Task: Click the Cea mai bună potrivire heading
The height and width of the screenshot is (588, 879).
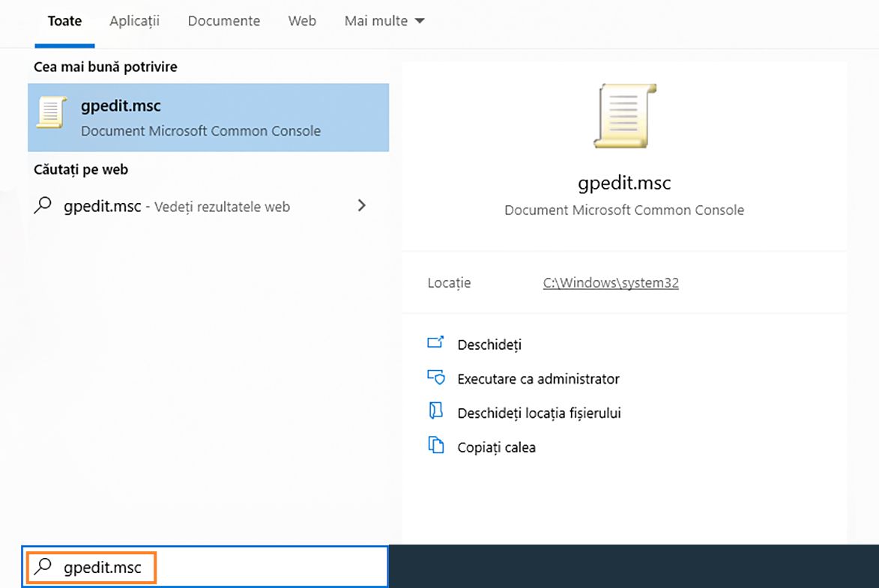Action: [x=106, y=67]
